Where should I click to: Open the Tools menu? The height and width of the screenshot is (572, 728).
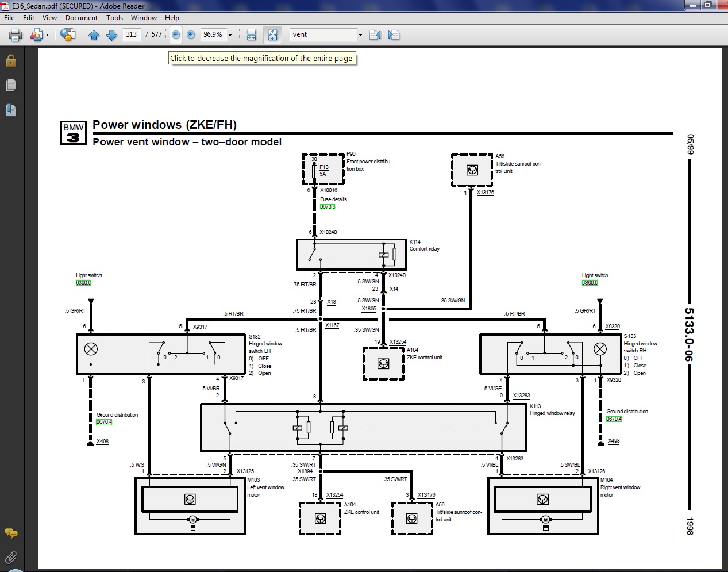tap(114, 18)
